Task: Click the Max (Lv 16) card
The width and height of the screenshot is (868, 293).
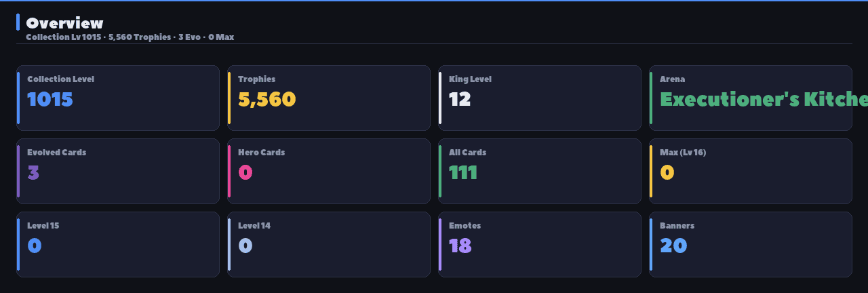Action: pyautogui.click(x=751, y=171)
